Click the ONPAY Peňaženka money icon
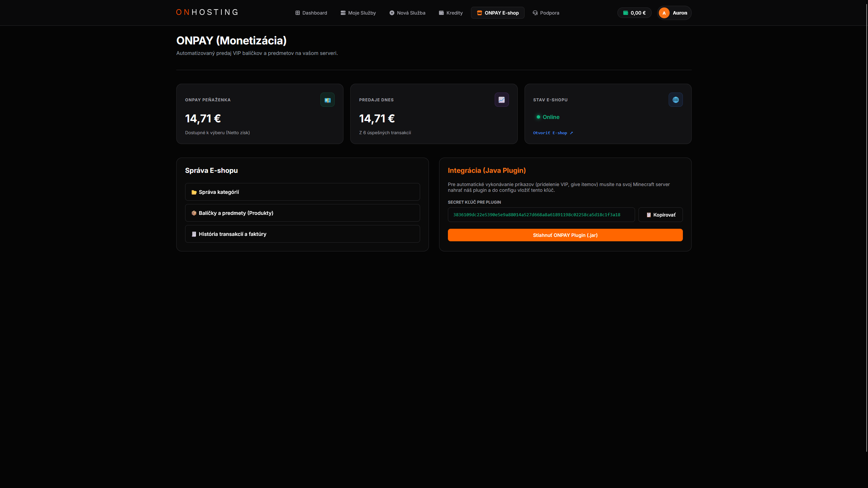 (x=328, y=100)
